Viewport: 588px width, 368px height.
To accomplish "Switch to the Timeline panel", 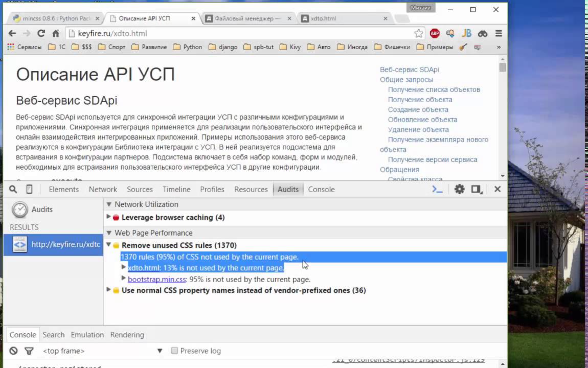I will [x=176, y=189].
